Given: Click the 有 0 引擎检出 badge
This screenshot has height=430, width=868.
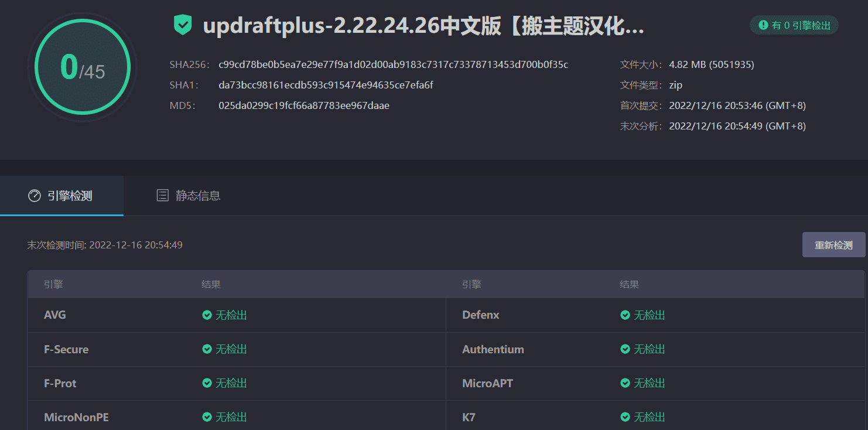Looking at the screenshot, I should pos(794,25).
